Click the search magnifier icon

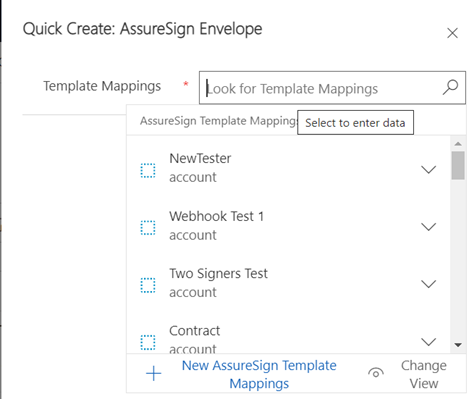(450, 87)
